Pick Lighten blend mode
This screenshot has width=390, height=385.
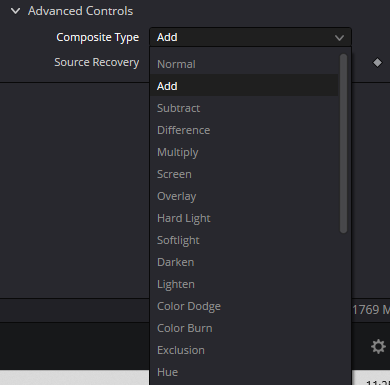point(244,284)
